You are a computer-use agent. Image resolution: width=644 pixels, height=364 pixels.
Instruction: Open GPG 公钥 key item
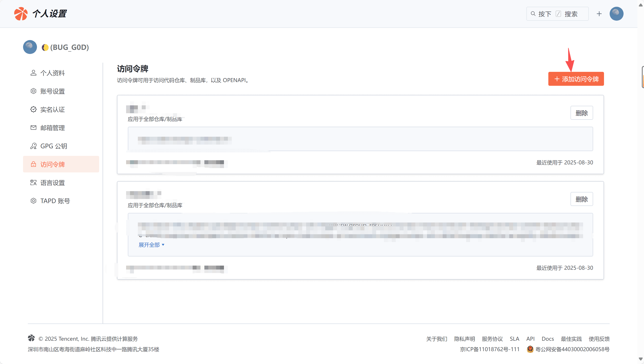(x=53, y=146)
